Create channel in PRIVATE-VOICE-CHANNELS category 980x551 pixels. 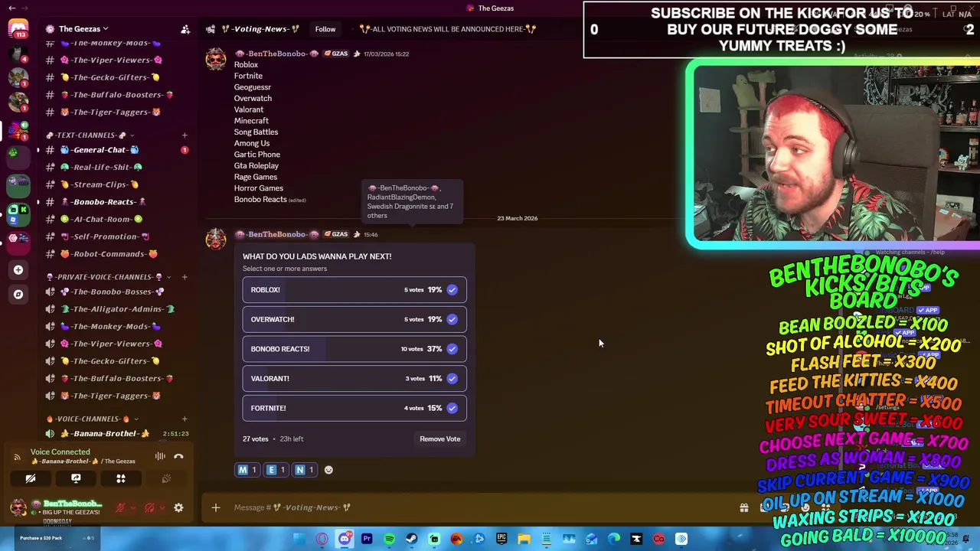tap(185, 276)
